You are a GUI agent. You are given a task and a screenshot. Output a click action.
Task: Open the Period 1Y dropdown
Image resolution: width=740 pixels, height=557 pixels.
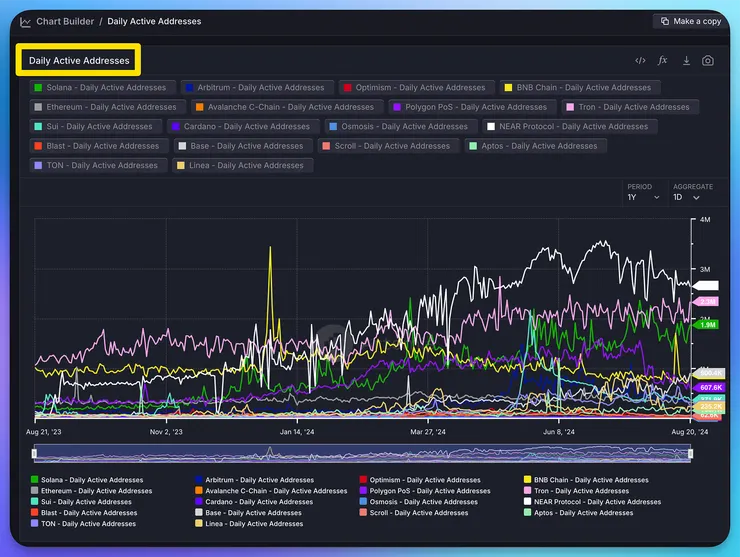(x=643, y=197)
